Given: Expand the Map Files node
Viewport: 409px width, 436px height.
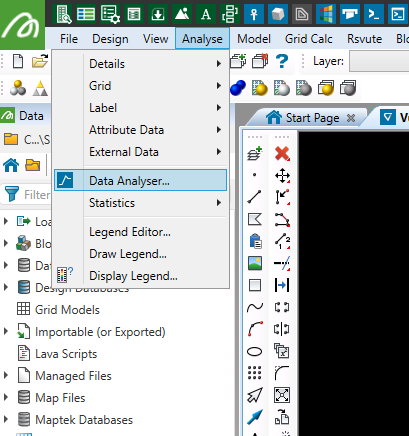Looking at the screenshot, I should click(x=6, y=397).
